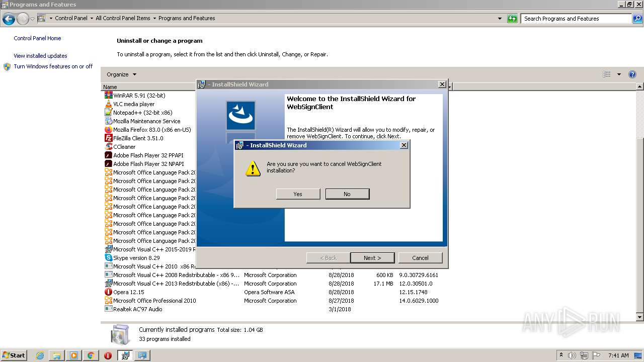The width and height of the screenshot is (644, 362).
Task: Select the Skype version 8.29 icon
Action: [108, 258]
